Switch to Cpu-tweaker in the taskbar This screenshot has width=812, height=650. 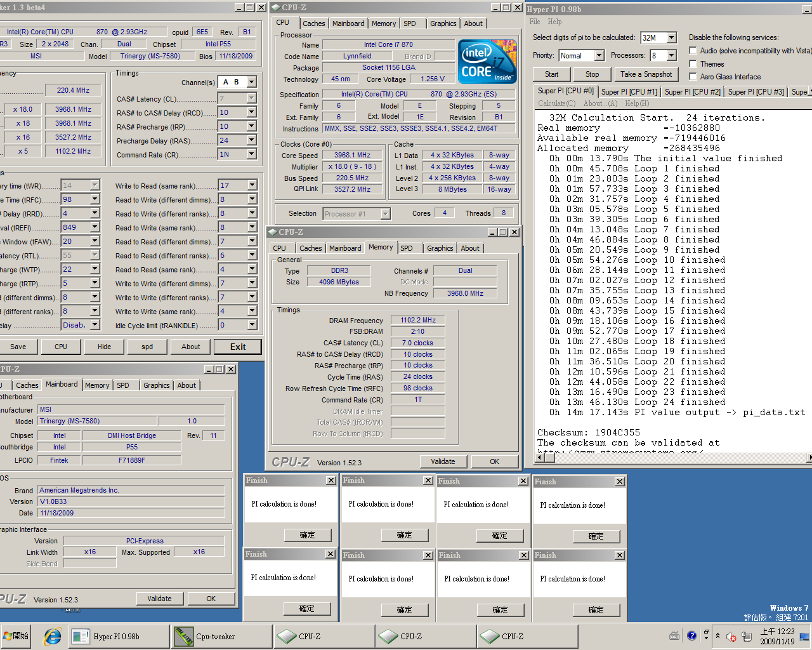(x=221, y=637)
